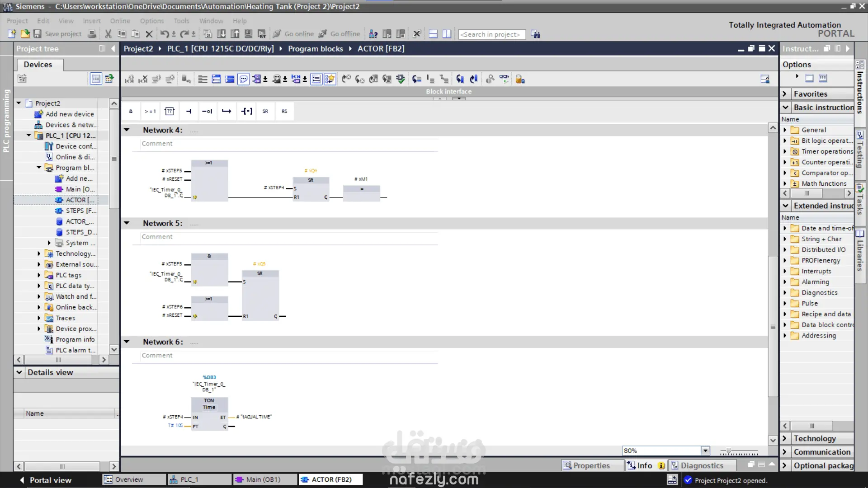Open Add new device in project tree
The height and width of the screenshot is (488, 868).
[65, 114]
